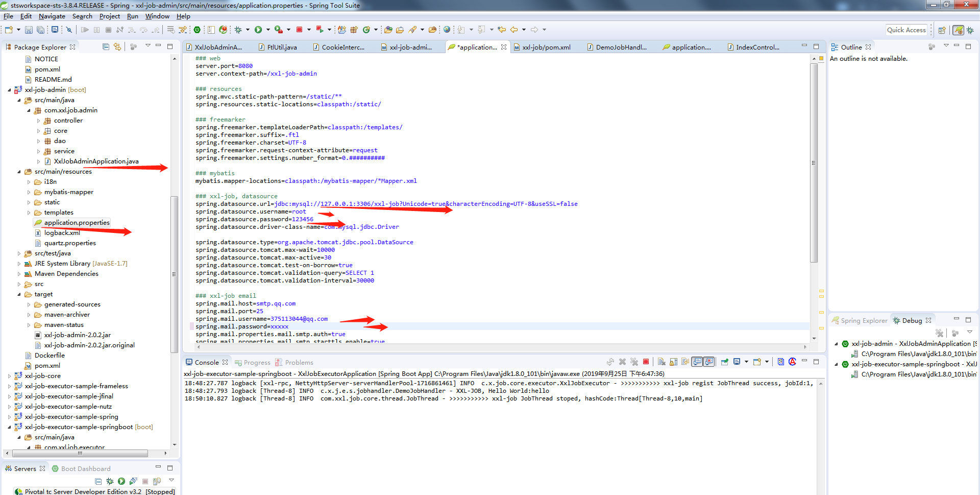
Task: Switch to the xxl-job/pom.xml editor tab
Action: [x=547, y=46]
